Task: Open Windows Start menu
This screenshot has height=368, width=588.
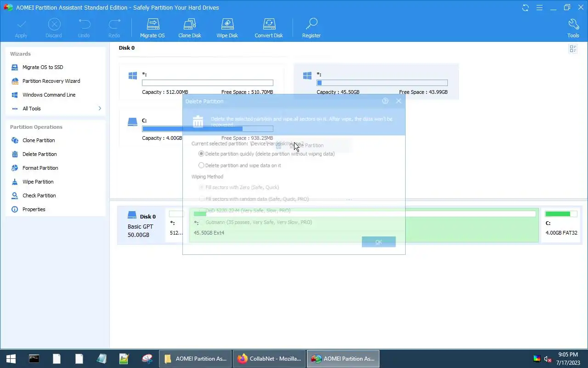Action: [x=11, y=359]
